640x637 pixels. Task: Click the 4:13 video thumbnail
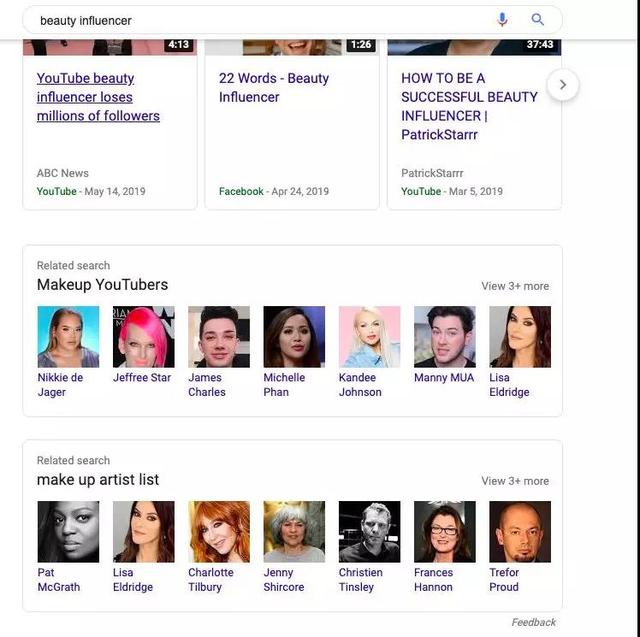pyautogui.click(x=110, y=47)
